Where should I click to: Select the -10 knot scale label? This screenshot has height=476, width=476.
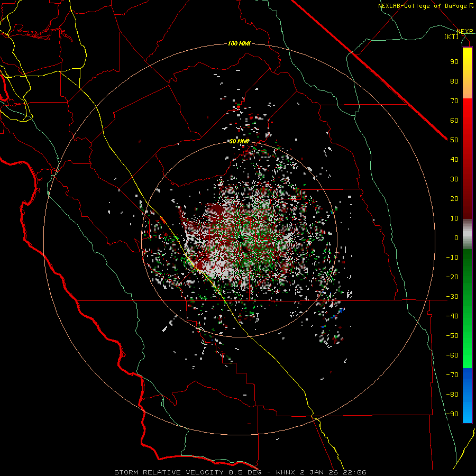[x=452, y=258]
